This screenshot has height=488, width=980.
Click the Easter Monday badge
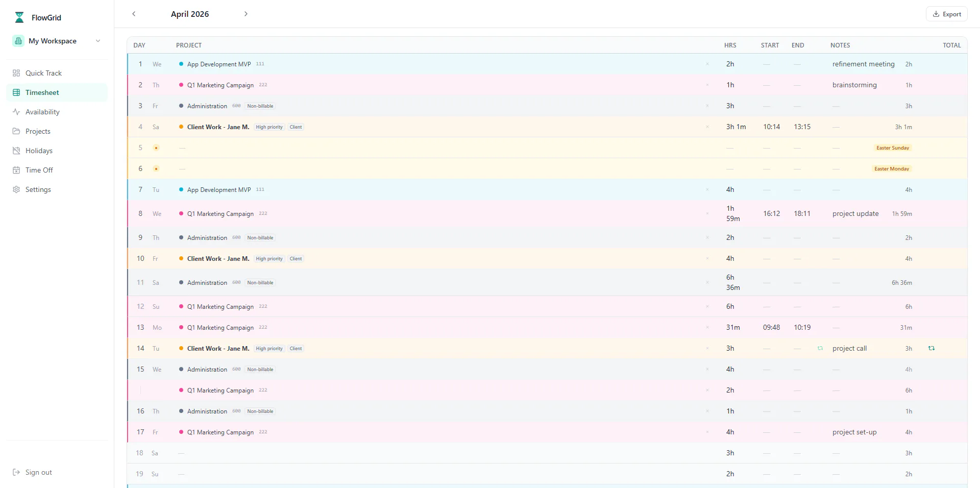[892, 168]
